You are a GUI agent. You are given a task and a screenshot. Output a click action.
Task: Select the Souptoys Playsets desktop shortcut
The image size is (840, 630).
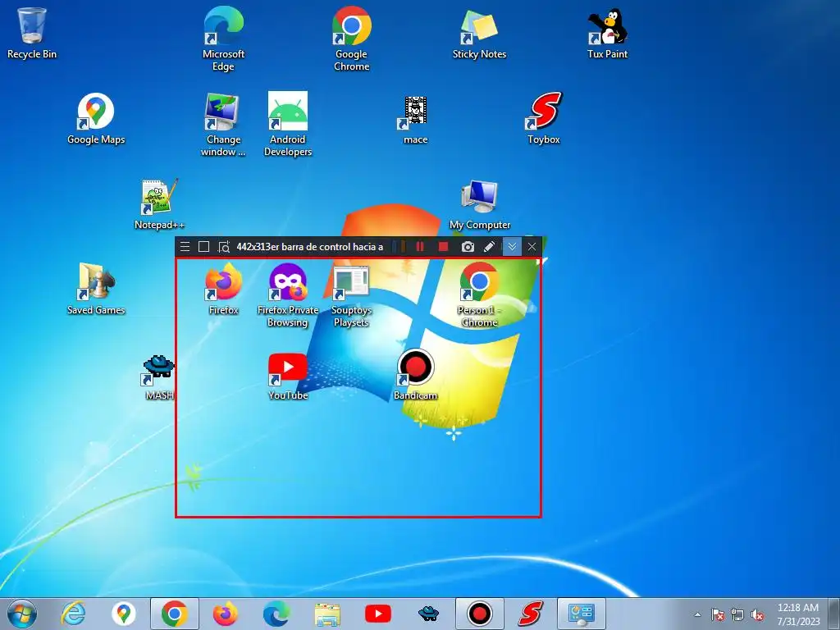point(351,295)
